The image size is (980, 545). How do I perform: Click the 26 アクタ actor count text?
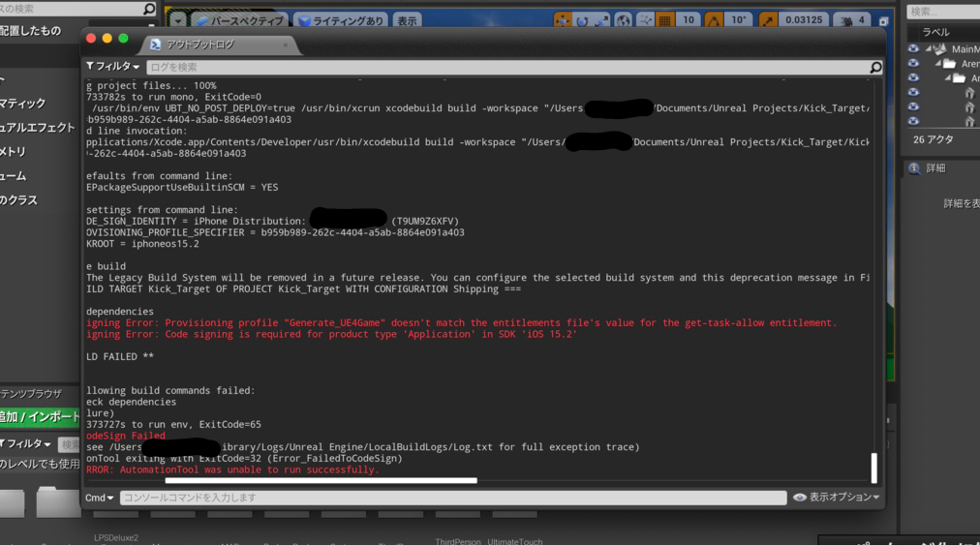934,139
